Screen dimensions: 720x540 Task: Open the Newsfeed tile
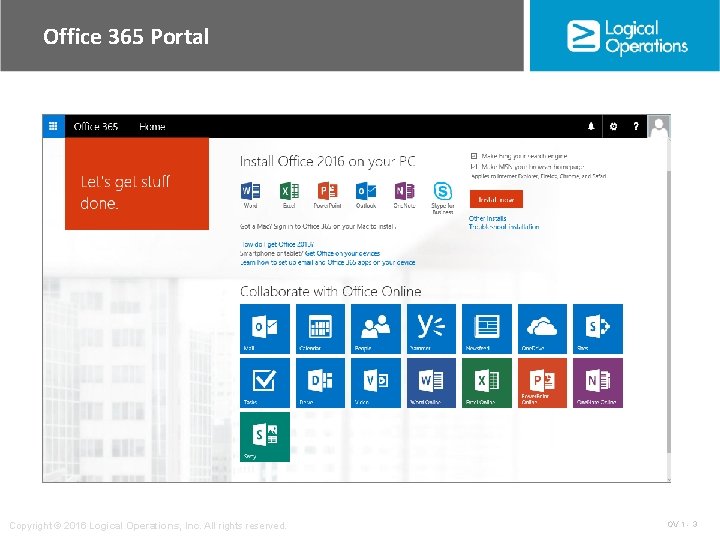coord(487,329)
